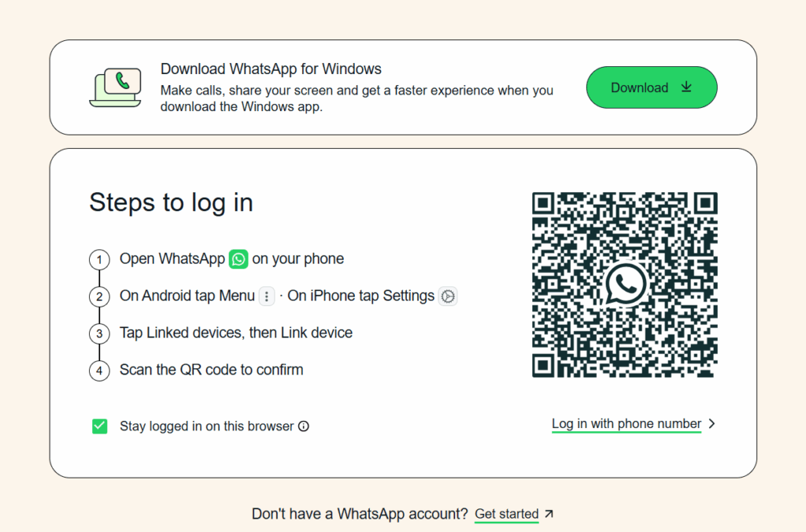Click "On Android tap Menu" text
This screenshot has height=532, width=806.
click(187, 296)
